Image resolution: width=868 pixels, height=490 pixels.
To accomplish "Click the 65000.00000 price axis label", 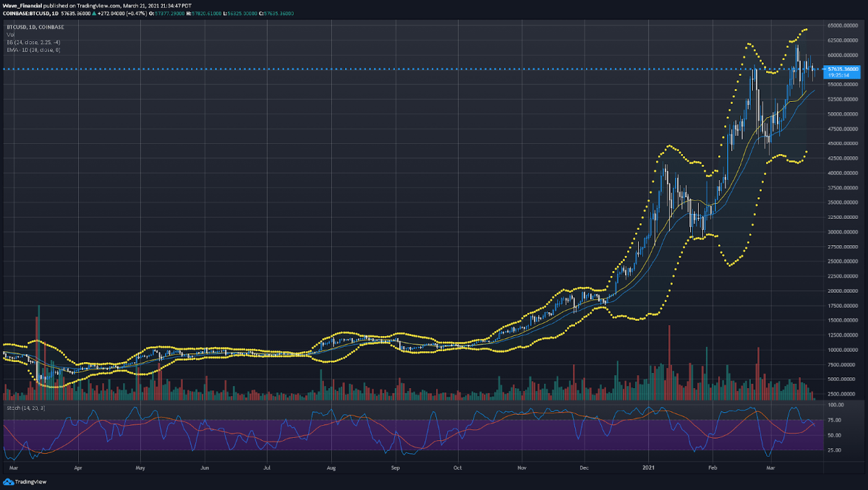I will coord(843,25).
